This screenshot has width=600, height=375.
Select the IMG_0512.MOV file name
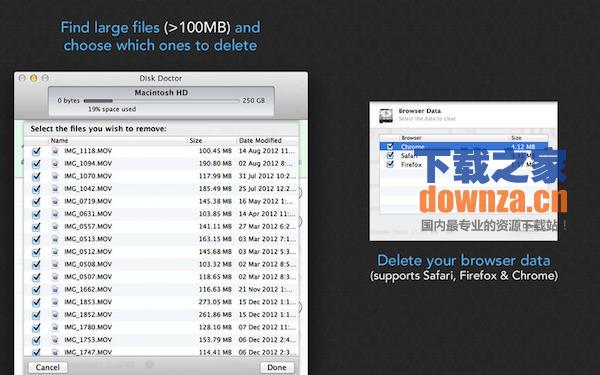pyautogui.click(x=88, y=252)
